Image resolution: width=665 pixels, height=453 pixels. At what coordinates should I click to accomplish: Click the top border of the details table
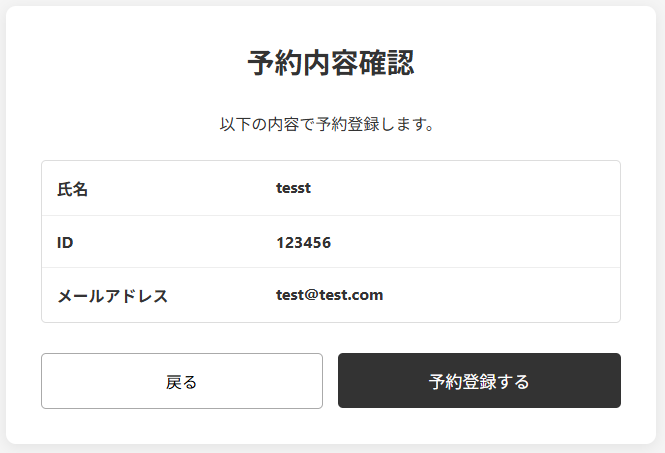point(331,161)
